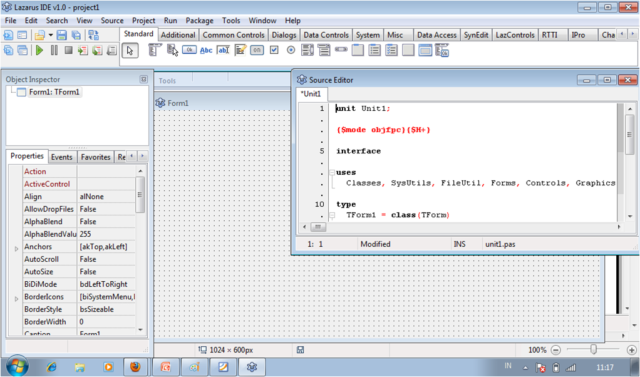Click the Object Inspector properties scrollbar thumb
Viewport: 640px width, 377px height.
[x=140, y=195]
